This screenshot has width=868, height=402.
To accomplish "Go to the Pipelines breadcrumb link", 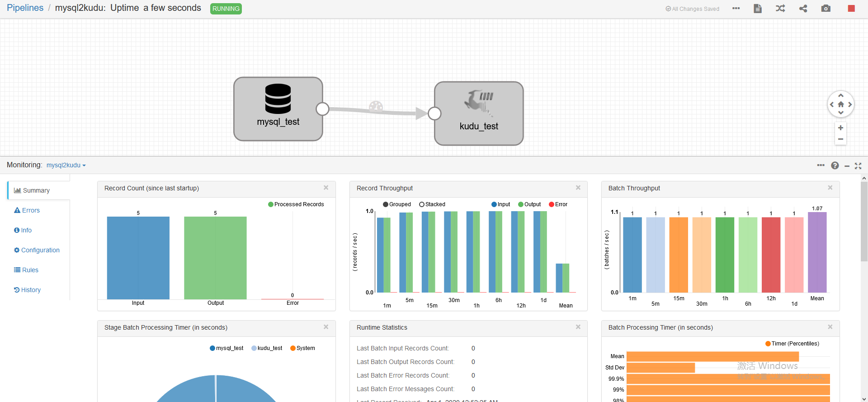I will [25, 8].
